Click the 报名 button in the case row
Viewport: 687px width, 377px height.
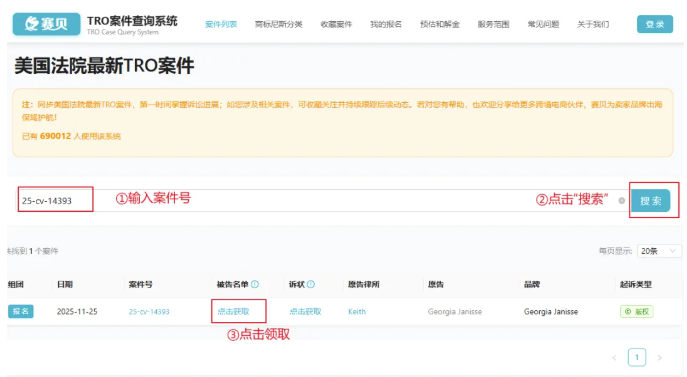pos(21,311)
